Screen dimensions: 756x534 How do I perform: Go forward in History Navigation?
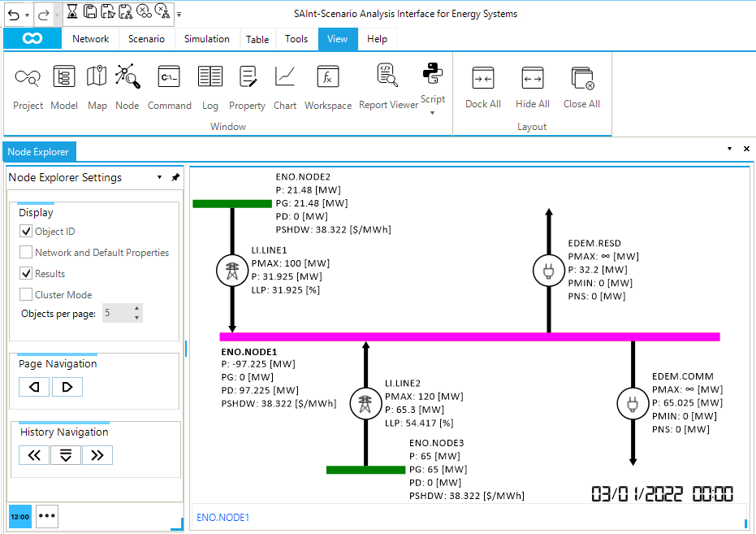[97, 455]
